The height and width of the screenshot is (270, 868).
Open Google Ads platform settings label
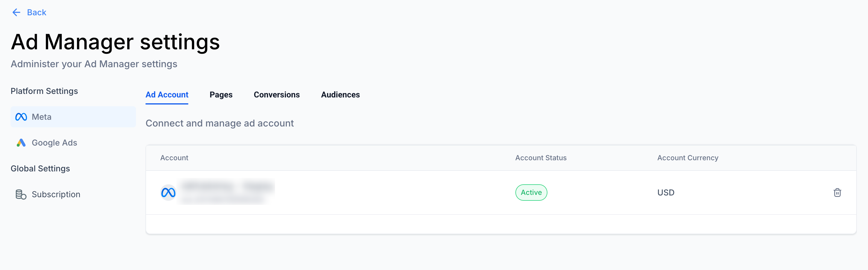point(54,143)
